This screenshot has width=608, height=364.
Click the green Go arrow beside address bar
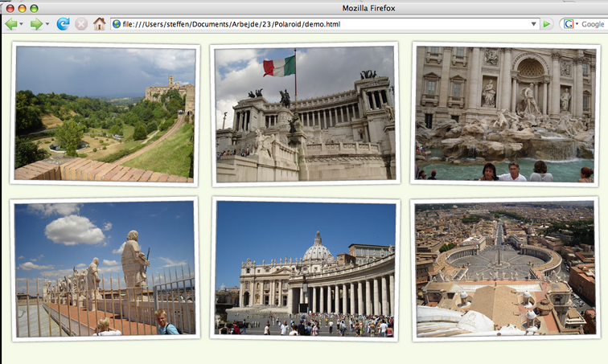[548, 24]
